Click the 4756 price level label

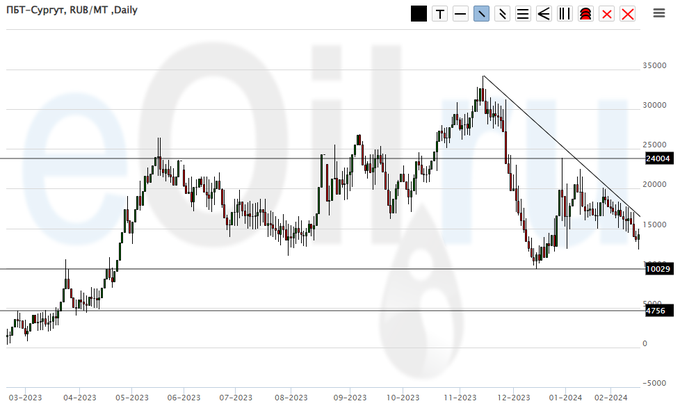click(x=655, y=311)
